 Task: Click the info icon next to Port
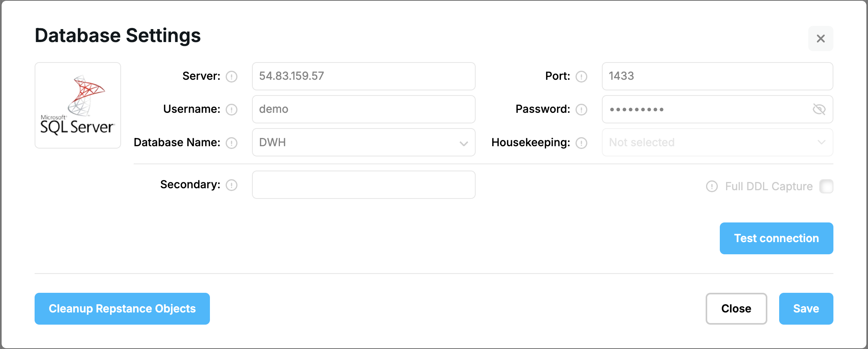(x=581, y=76)
